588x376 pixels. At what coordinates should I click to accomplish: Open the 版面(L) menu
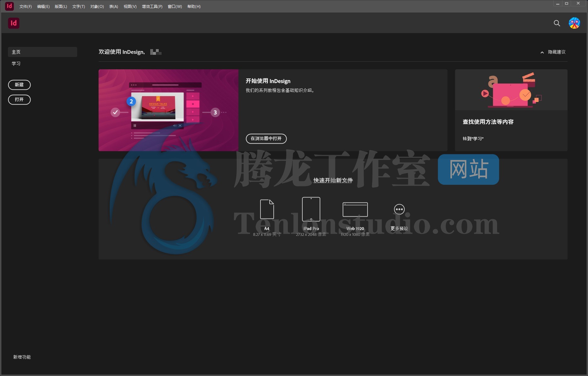click(61, 6)
